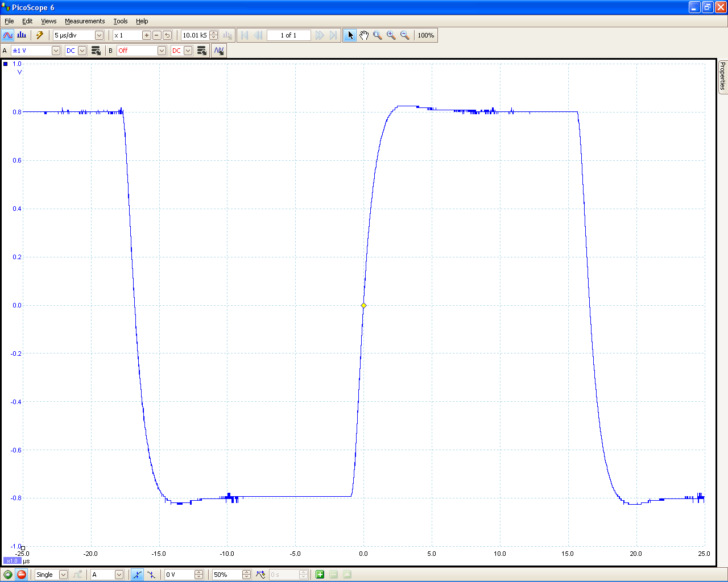Open the Edit menu
This screenshot has height=582, width=728.
(27, 21)
